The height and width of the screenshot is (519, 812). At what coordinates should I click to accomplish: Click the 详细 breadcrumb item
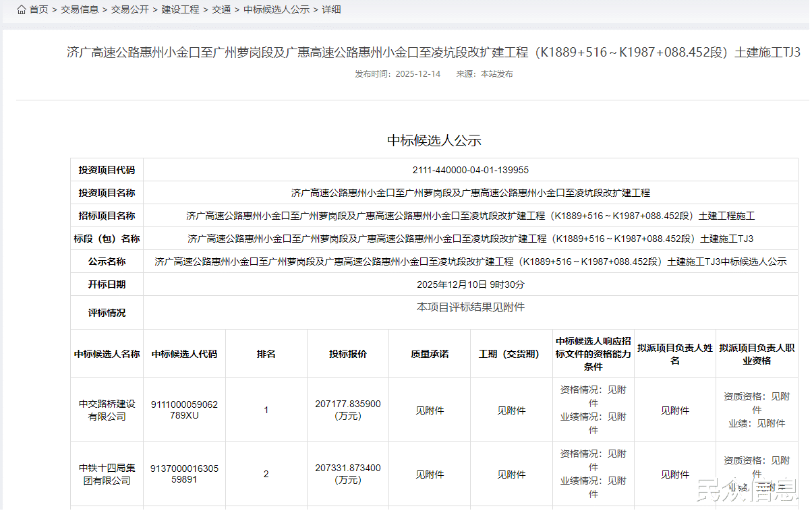tap(332, 9)
